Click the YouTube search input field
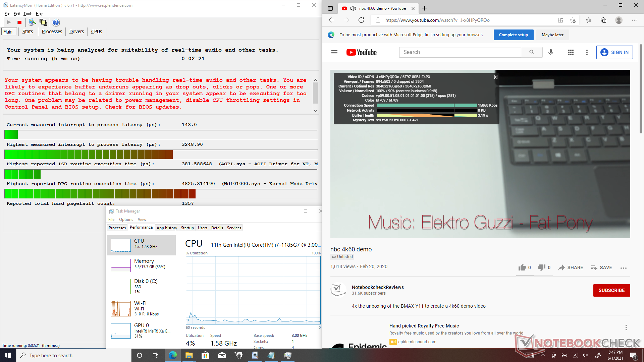Image resolution: width=644 pixels, height=362 pixels. tap(460, 52)
